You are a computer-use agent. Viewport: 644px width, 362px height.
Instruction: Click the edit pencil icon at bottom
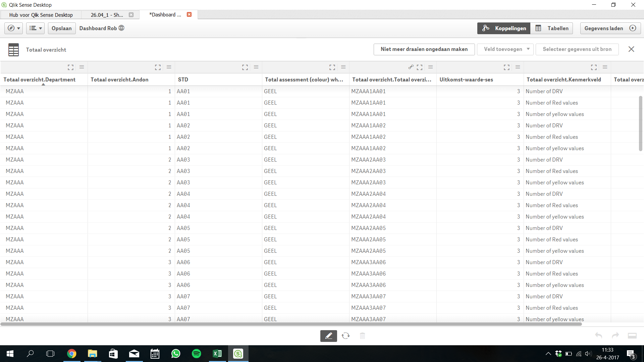point(328,336)
